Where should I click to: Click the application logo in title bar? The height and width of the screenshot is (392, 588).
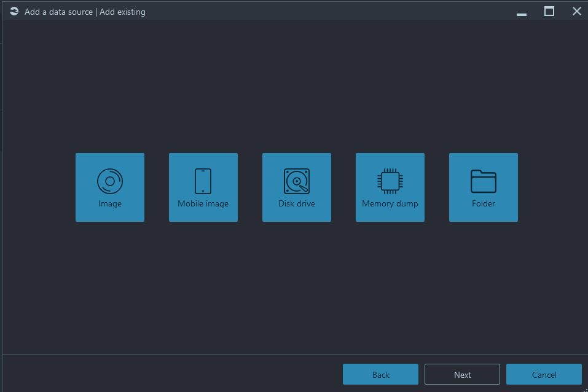point(14,12)
